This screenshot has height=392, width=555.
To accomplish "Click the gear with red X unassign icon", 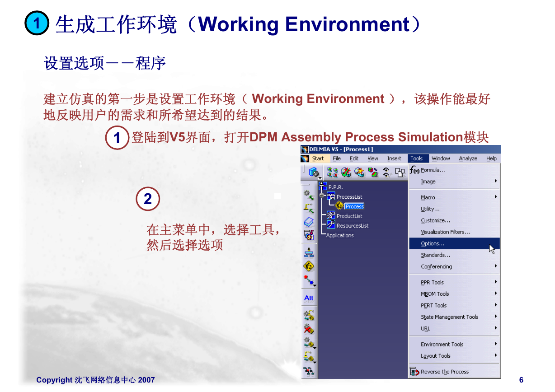I will [x=309, y=329].
